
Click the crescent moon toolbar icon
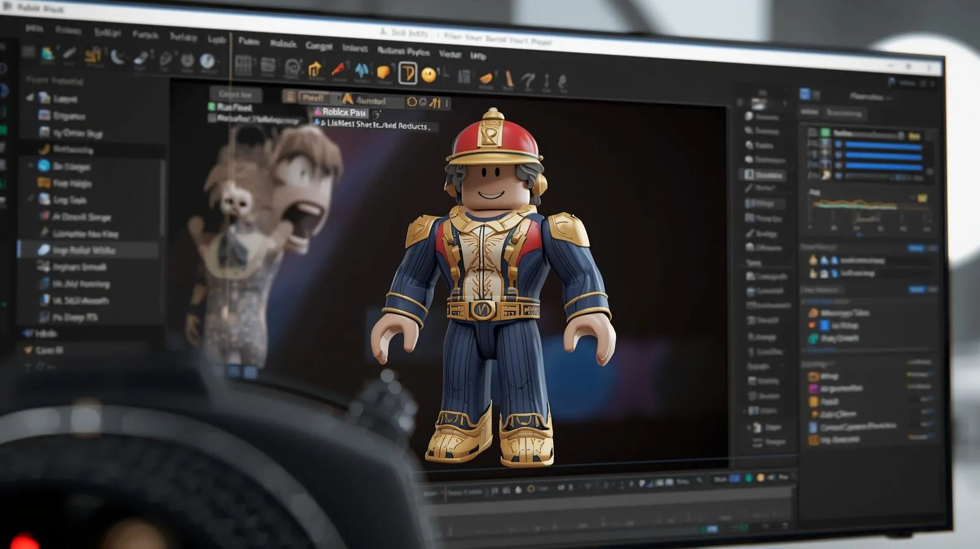[116, 56]
